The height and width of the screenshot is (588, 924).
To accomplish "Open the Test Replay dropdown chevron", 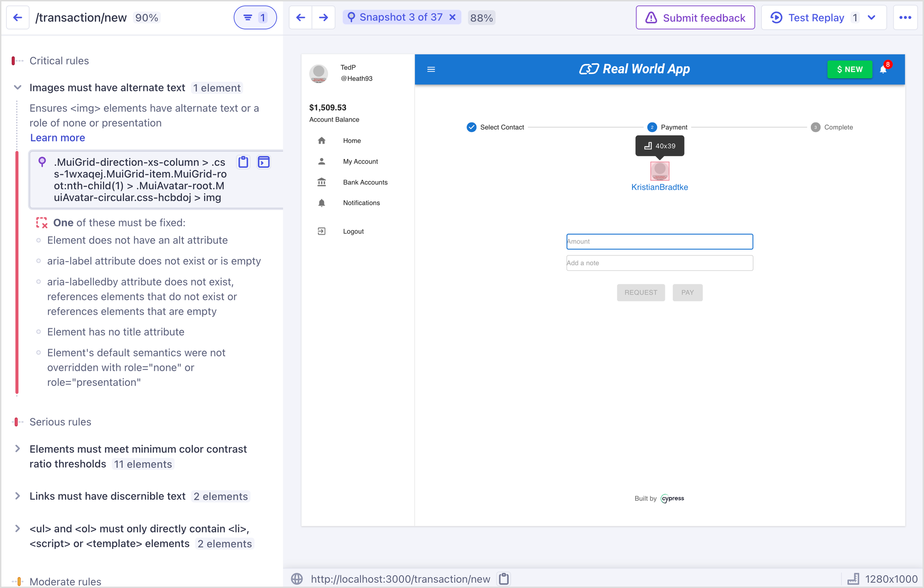I will tap(872, 18).
